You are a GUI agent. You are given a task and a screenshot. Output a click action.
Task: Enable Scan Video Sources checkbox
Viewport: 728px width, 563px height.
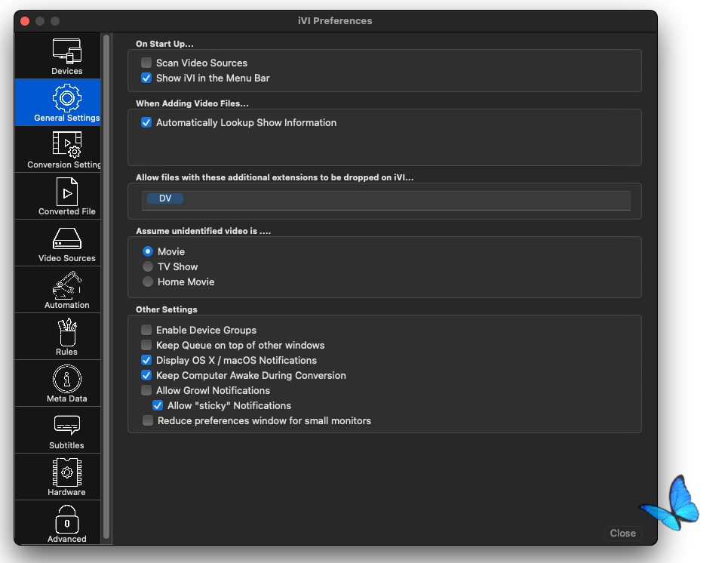tap(146, 63)
